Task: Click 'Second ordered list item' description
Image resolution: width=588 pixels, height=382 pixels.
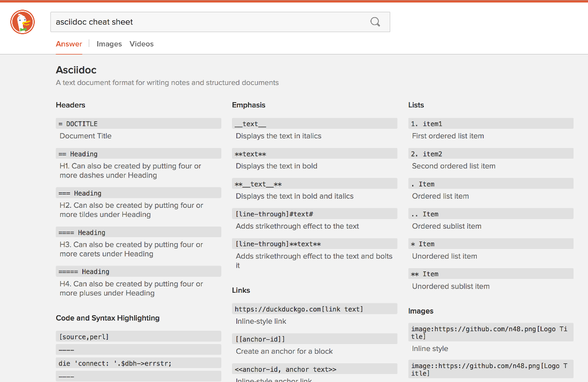Action: coord(454,166)
